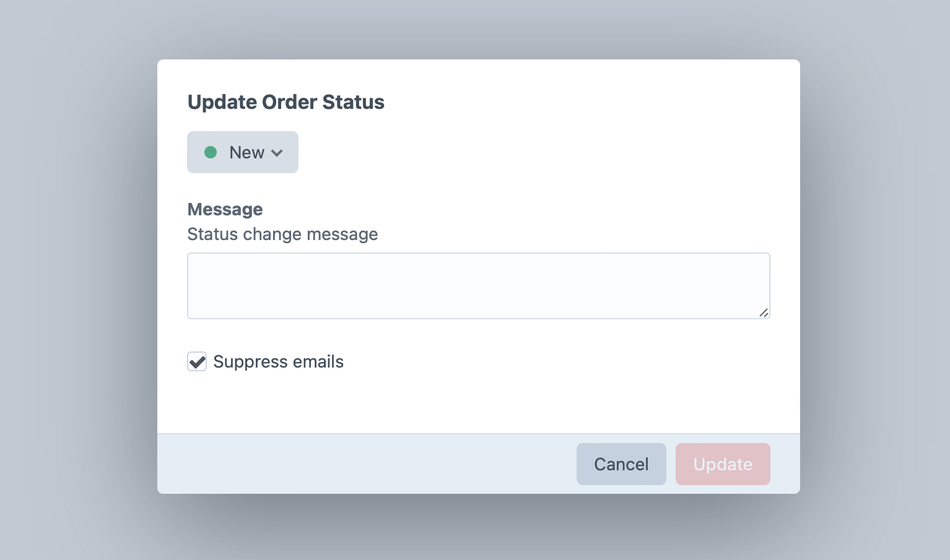
Task: Click the checkmark inside the Suppress emails box
Action: 197,361
